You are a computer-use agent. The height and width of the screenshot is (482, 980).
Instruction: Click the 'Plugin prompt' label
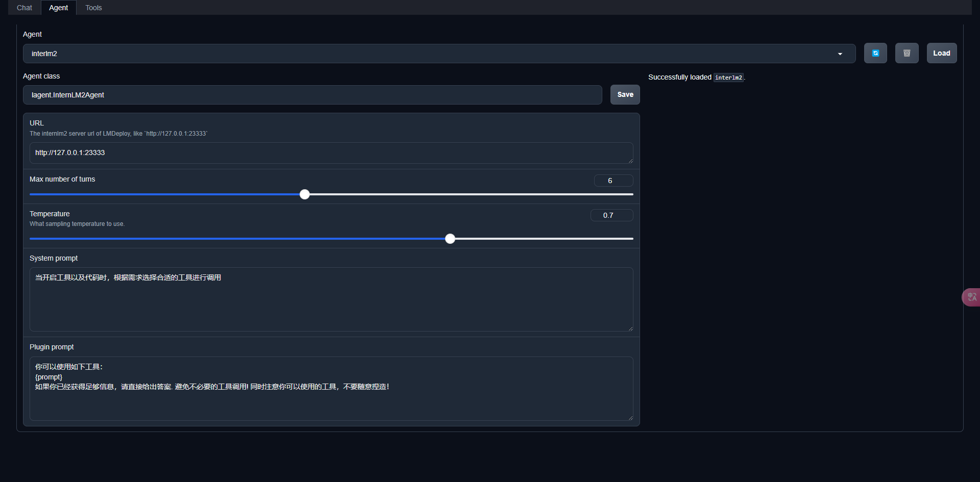[x=52, y=347]
